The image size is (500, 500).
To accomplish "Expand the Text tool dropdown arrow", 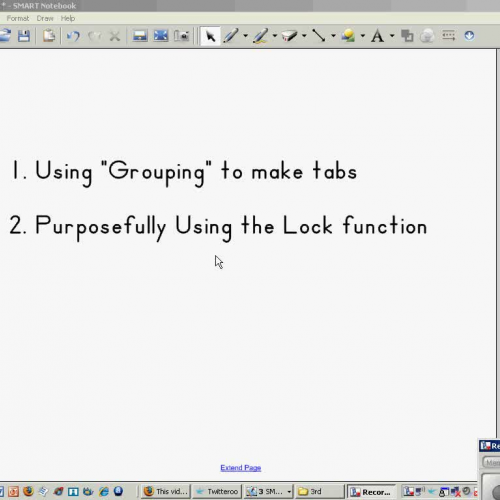I will 392,36.
